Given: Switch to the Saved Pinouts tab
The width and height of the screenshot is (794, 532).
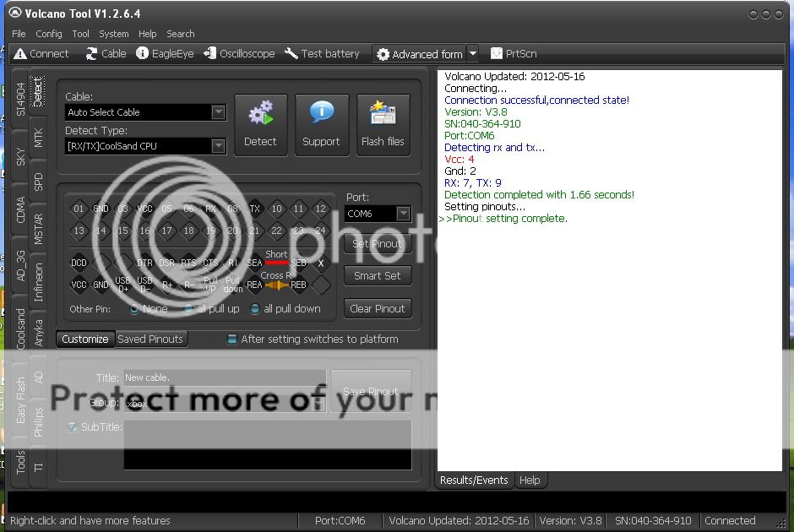Looking at the screenshot, I should point(150,339).
